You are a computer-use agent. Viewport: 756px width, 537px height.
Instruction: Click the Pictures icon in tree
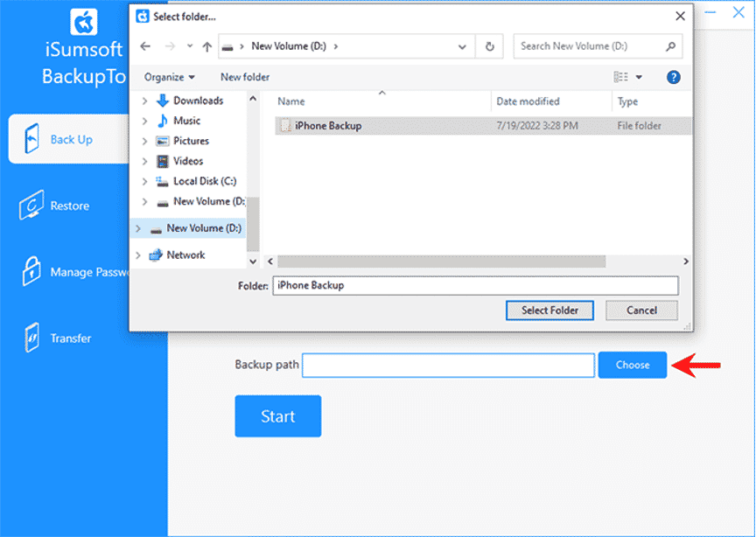tap(163, 141)
